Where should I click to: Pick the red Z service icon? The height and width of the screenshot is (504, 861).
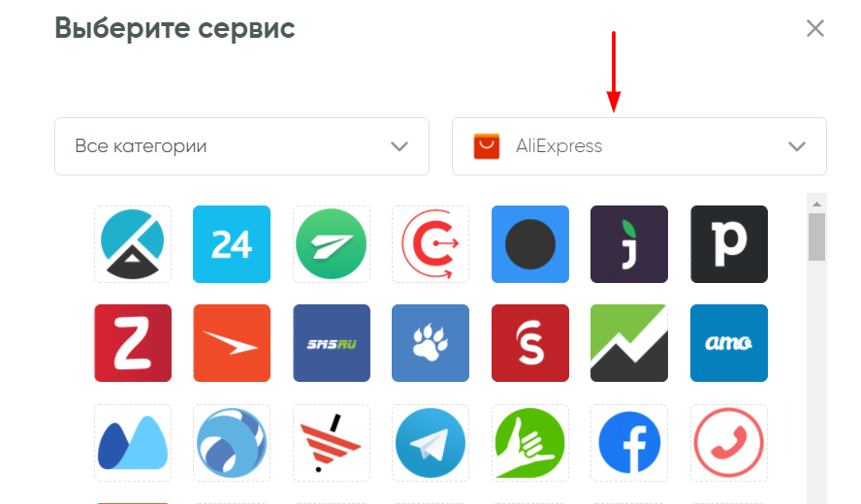133,343
